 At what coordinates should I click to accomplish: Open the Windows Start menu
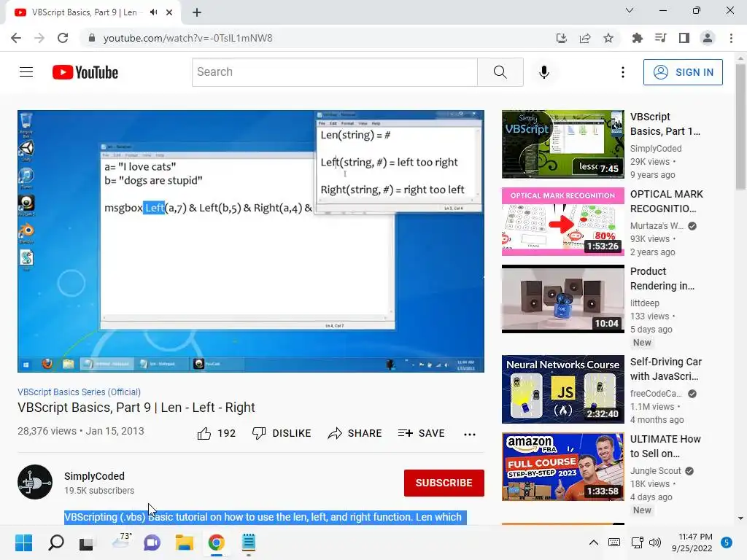click(x=23, y=542)
